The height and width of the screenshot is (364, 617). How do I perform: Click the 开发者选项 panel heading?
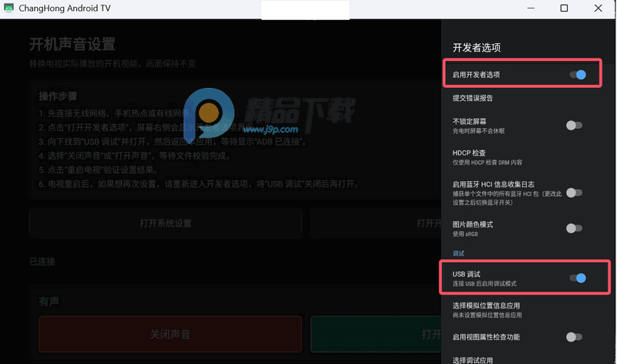pos(477,48)
